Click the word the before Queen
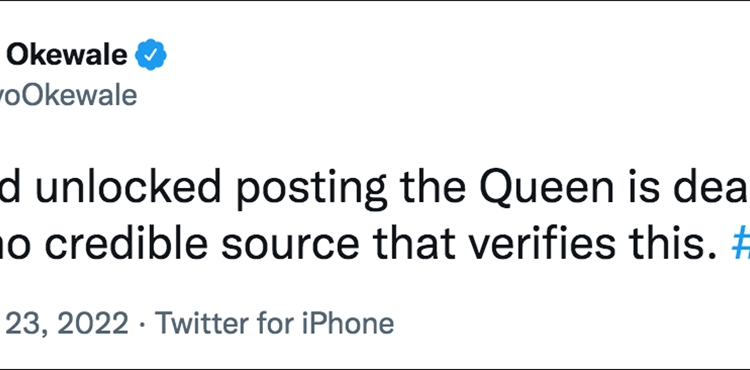 click(433, 186)
